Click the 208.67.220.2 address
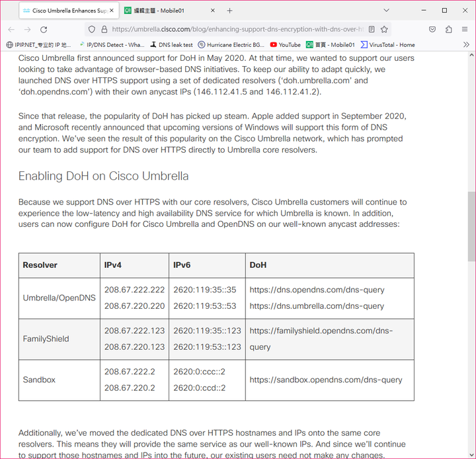 [x=130, y=388]
